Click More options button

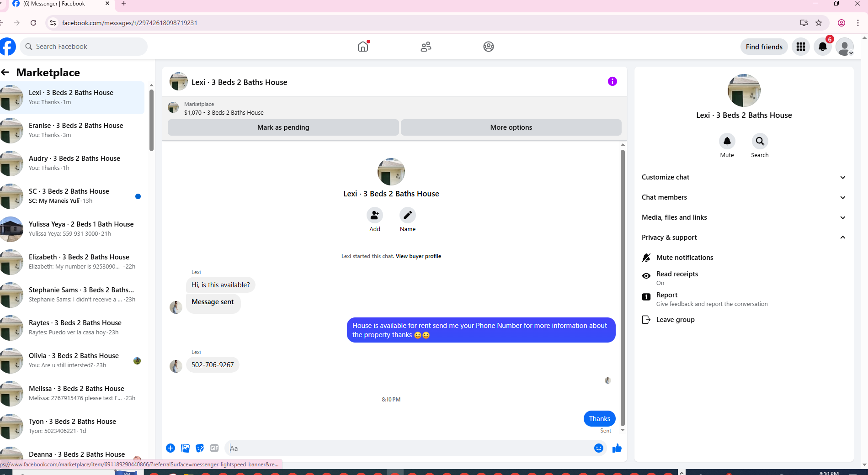511,127
